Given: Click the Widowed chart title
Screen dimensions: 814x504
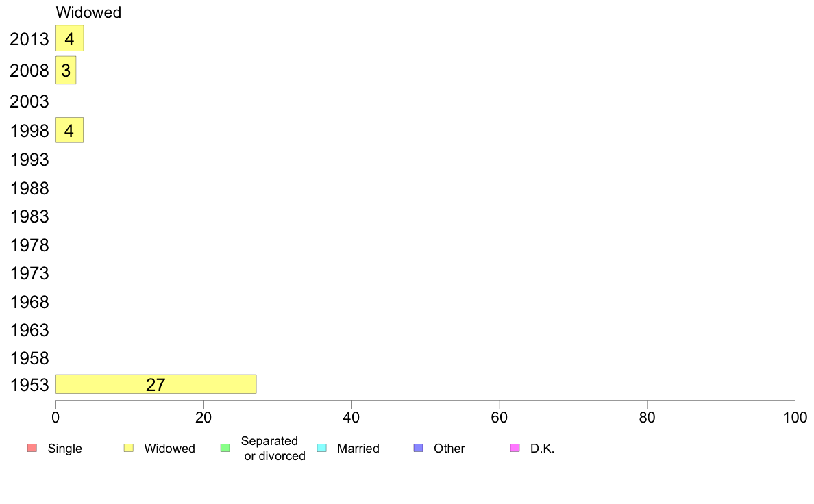Looking at the screenshot, I should (x=88, y=12).
